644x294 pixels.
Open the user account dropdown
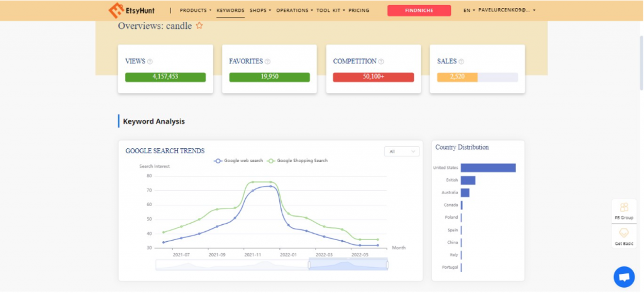pyautogui.click(x=507, y=11)
